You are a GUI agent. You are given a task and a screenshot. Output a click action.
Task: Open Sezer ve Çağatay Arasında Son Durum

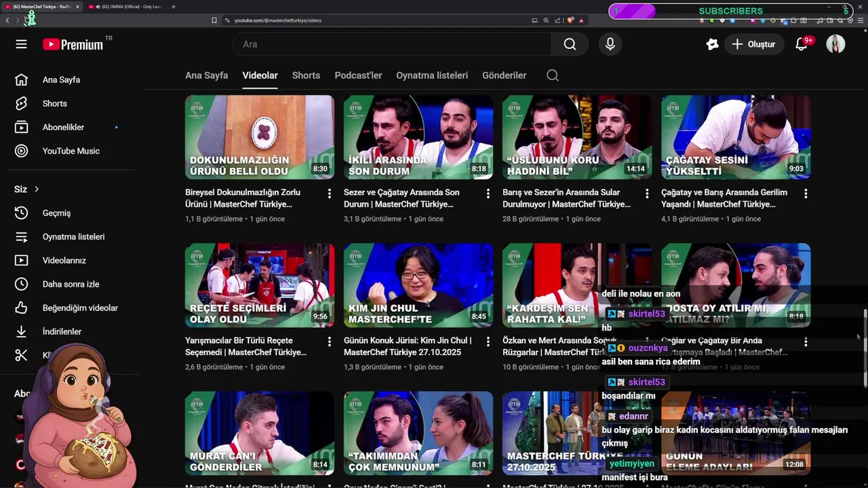pyautogui.click(x=401, y=198)
